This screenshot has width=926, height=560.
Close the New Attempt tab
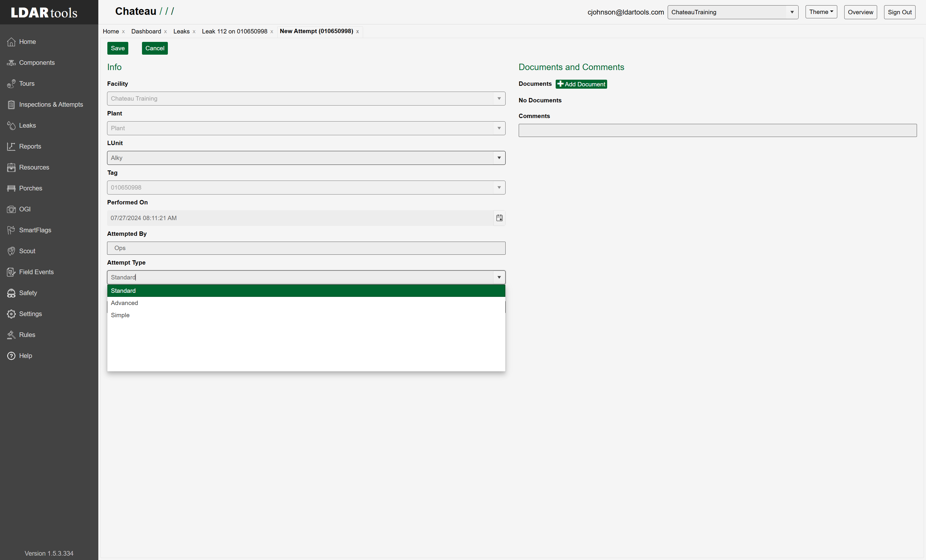(358, 32)
